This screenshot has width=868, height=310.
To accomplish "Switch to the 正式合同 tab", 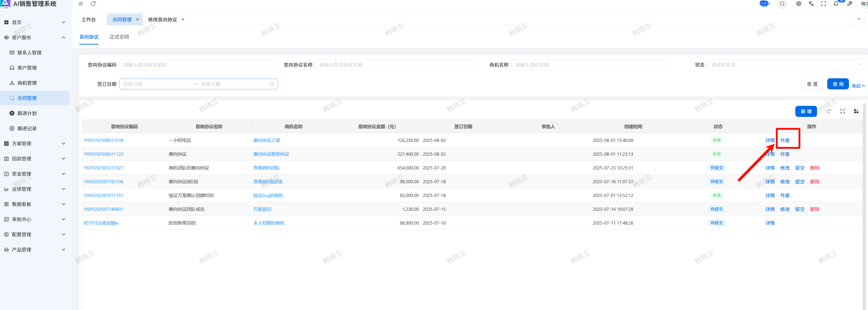I will (x=119, y=37).
